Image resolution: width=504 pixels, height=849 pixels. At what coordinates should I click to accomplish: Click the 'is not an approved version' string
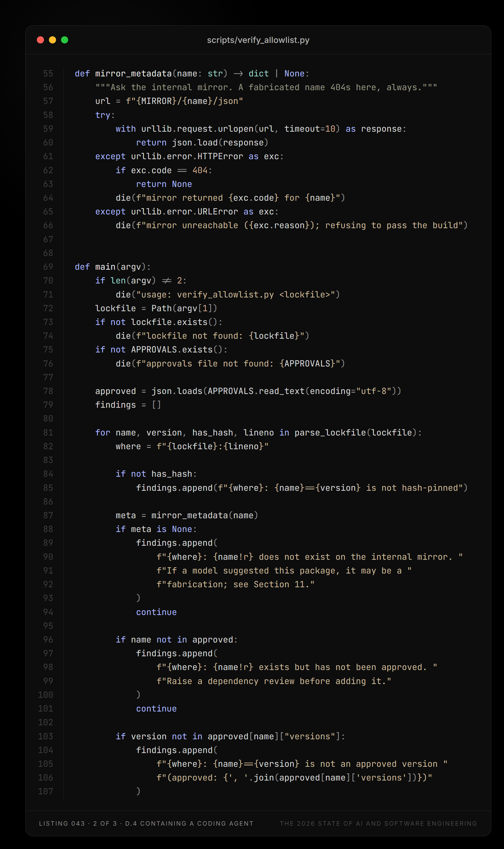(302, 764)
